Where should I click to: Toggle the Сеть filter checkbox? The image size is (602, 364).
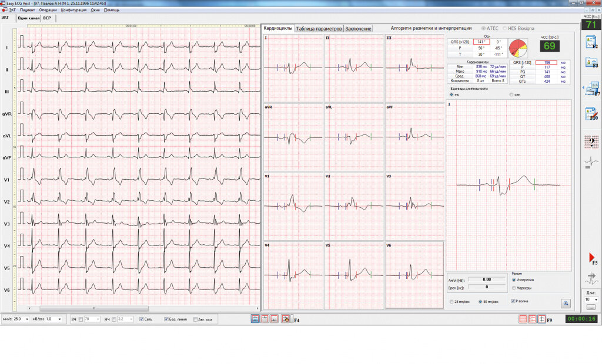point(141,319)
